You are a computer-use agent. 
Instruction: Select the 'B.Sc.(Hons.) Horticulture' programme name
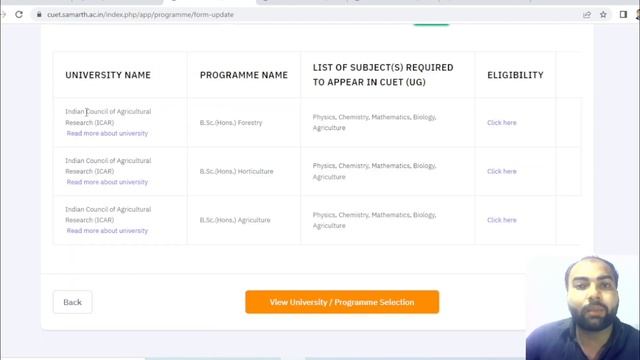[x=236, y=171]
